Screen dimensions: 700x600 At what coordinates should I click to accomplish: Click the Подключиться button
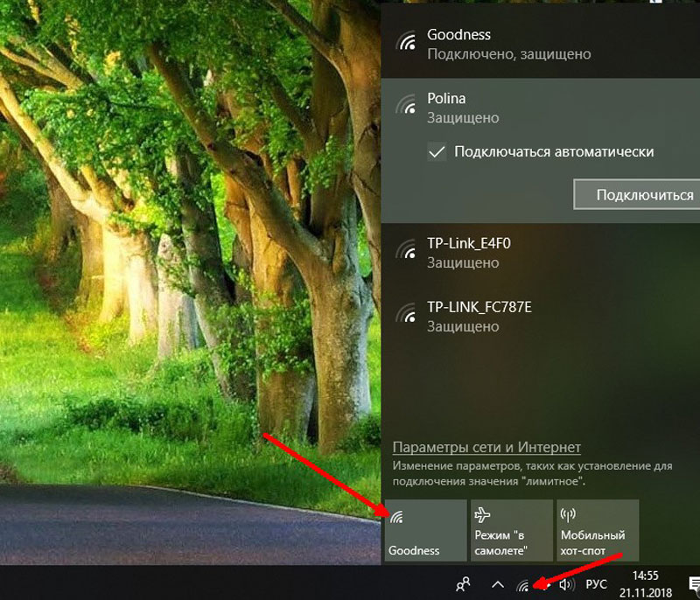pos(637,194)
